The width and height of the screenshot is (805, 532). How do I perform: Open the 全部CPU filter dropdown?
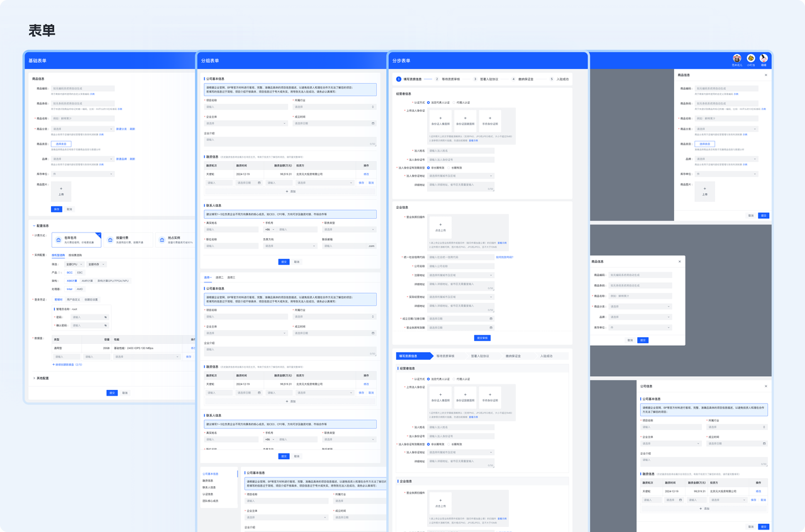tap(75, 265)
